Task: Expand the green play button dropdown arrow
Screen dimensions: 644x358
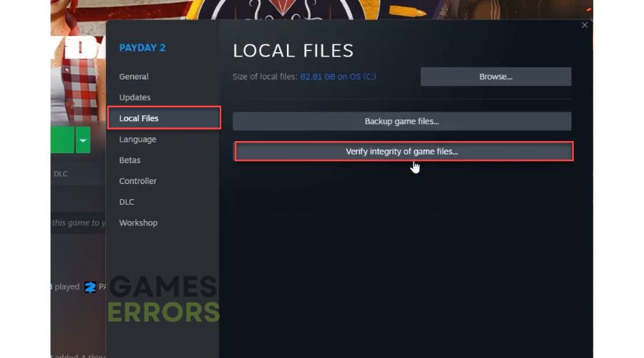Action: point(83,140)
